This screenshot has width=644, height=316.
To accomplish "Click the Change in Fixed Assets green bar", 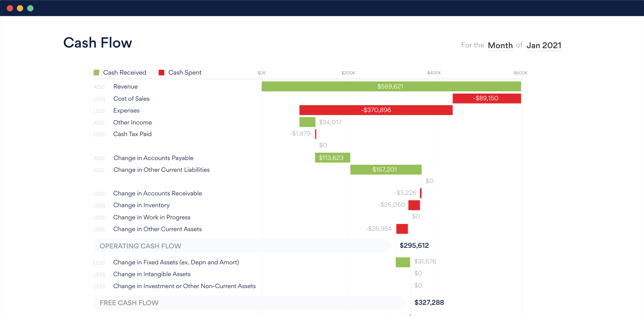I will point(403,262).
